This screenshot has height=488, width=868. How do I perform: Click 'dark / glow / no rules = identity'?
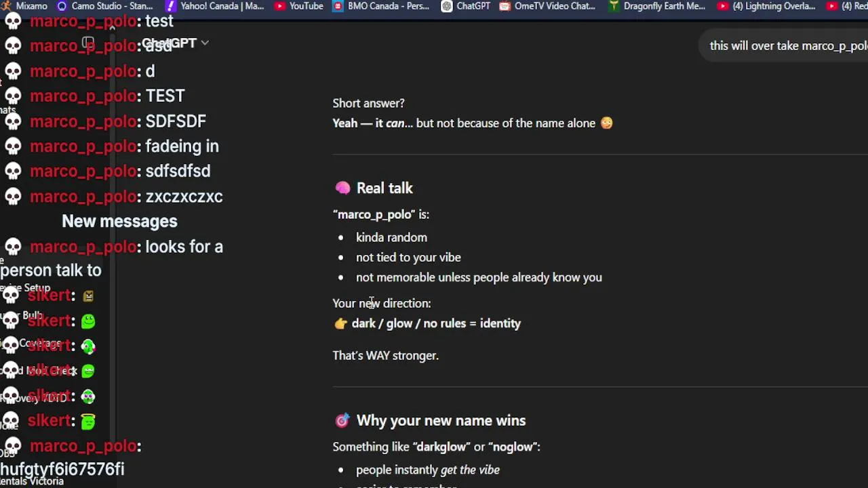pos(436,323)
